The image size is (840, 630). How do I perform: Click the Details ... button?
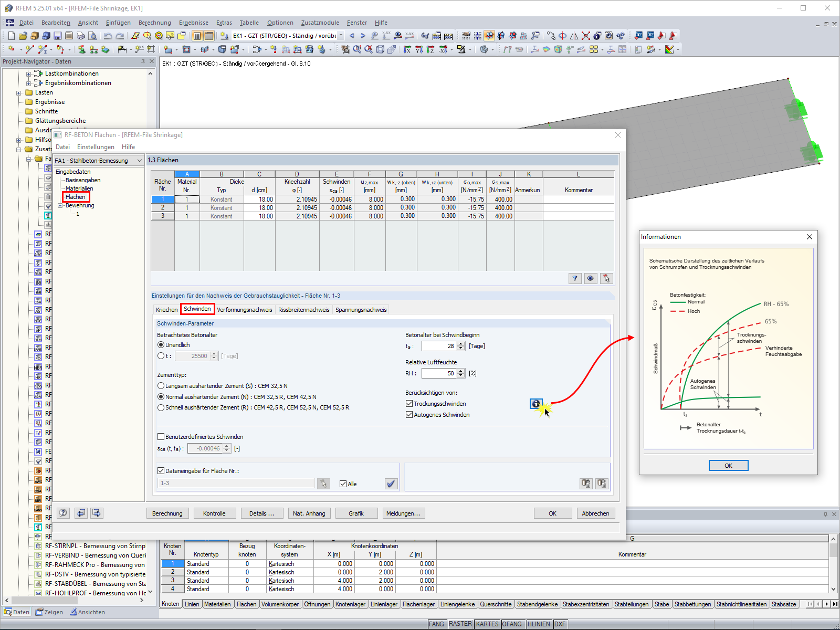[262, 513]
